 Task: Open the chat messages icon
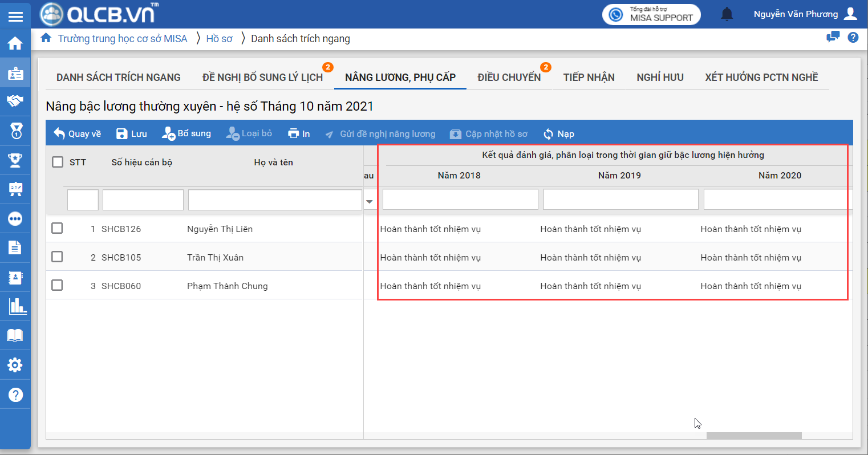(x=833, y=38)
